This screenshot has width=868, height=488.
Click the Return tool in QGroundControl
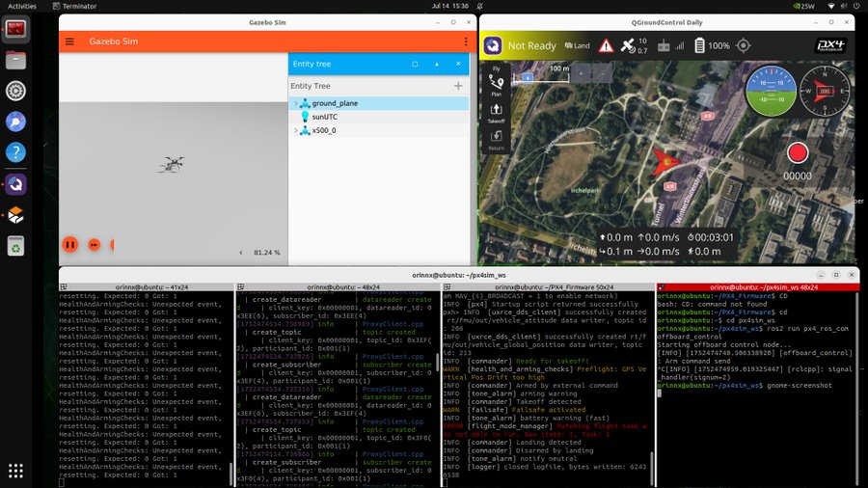click(496, 140)
